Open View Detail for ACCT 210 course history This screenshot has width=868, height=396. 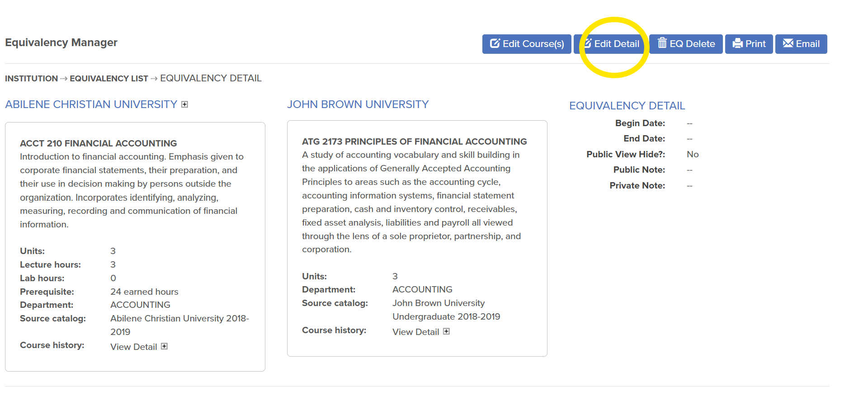(133, 347)
